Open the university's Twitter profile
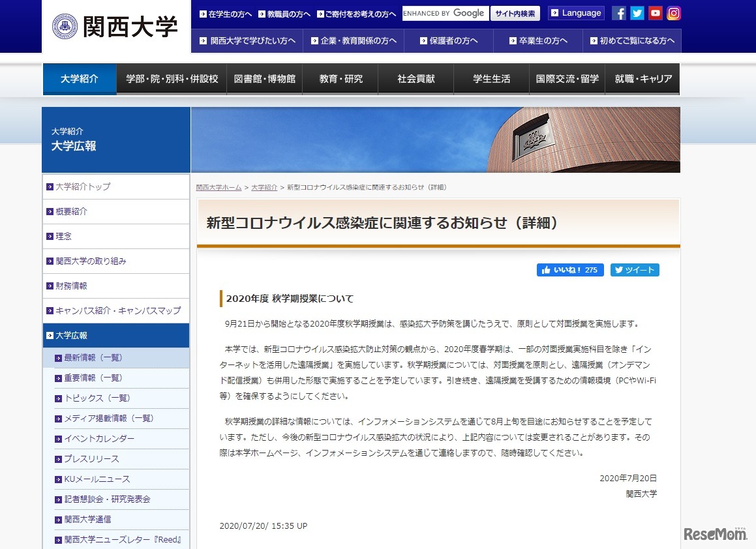The width and height of the screenshot is (756, 549). [637, 12]
